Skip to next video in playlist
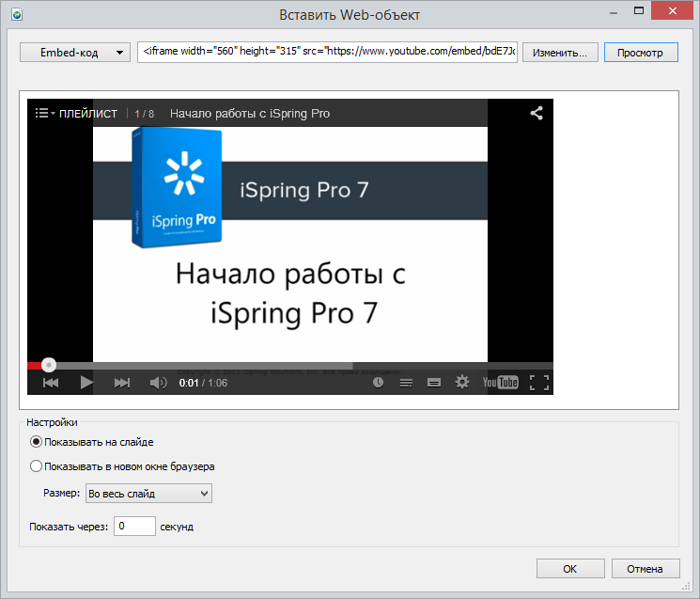This screenshot has height=599, width=700. click(x=122, y=383)
